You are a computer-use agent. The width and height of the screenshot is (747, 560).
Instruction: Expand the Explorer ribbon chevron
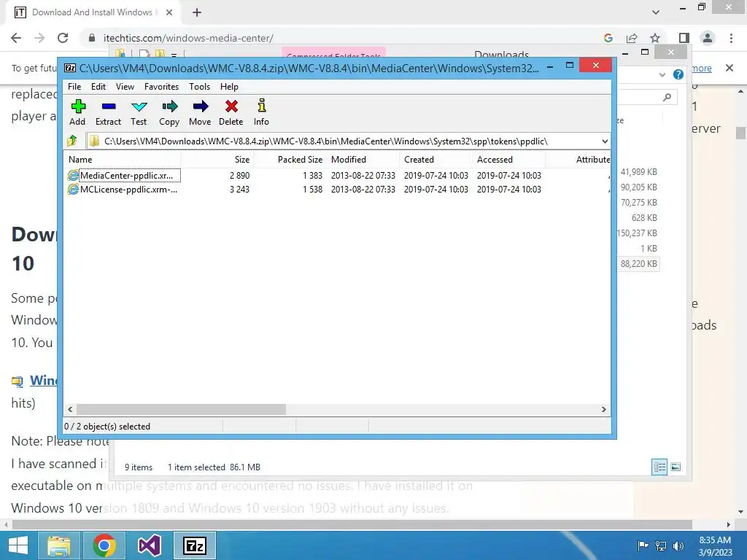point(662,75)
